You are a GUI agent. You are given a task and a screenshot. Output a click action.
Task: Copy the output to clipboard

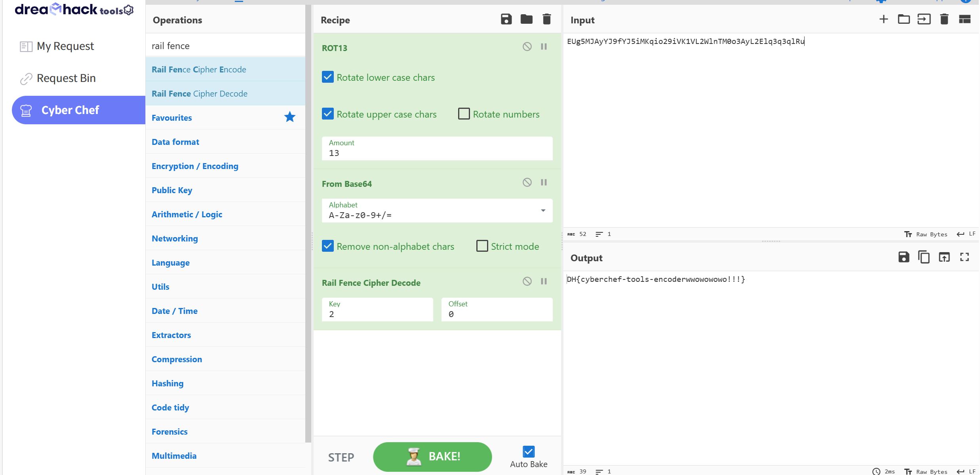(x=924, y=257)
